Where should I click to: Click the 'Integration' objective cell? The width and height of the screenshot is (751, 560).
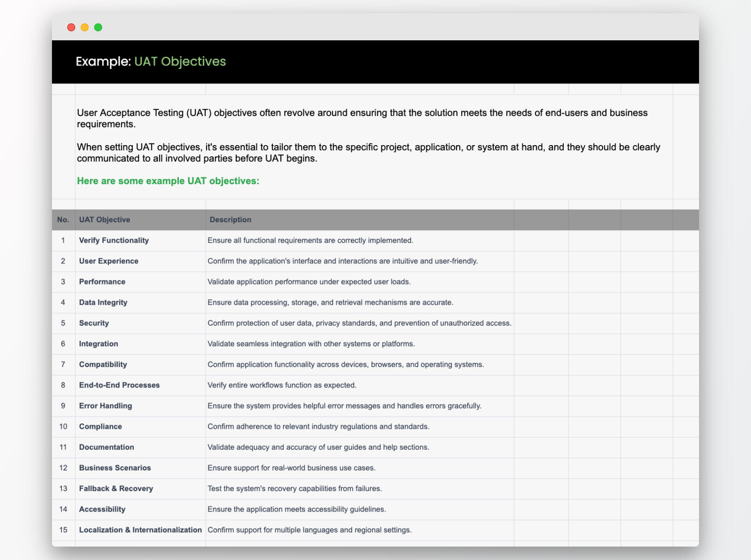point(99,344)
